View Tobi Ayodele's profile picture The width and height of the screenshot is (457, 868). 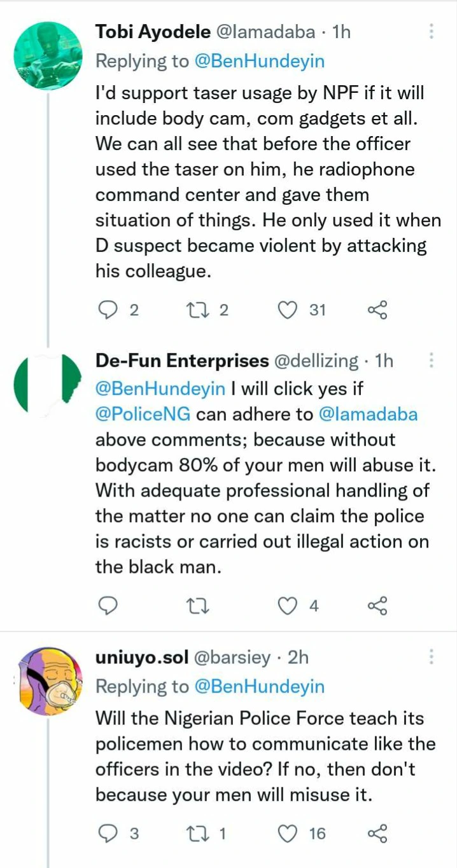click(48, 53)
